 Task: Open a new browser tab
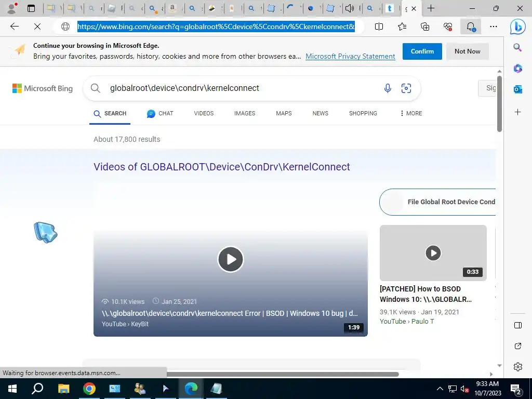[431, 8]
